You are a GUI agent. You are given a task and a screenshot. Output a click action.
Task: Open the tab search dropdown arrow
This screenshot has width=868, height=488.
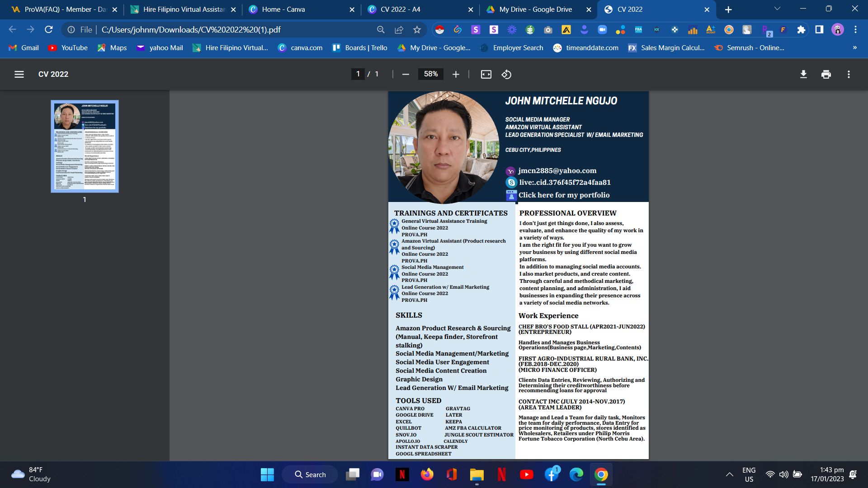tap(777, 9)
